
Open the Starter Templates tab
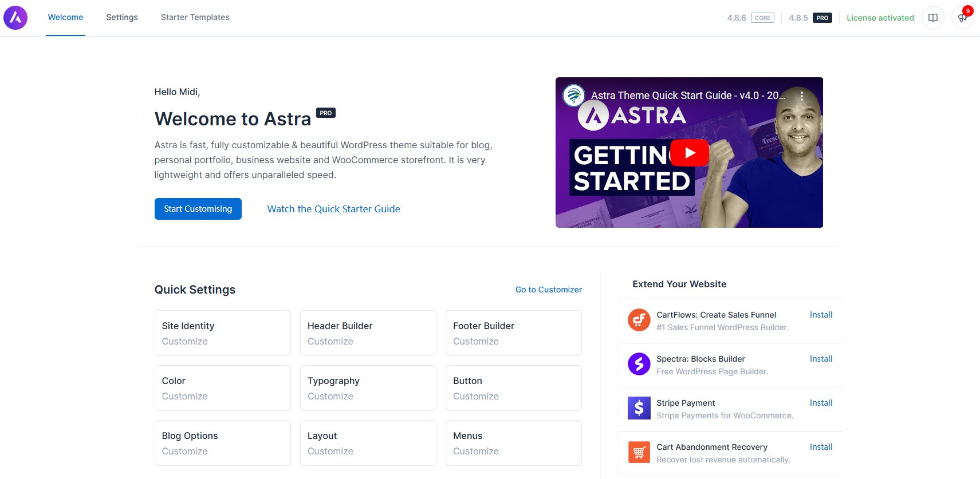pos(195,18)
